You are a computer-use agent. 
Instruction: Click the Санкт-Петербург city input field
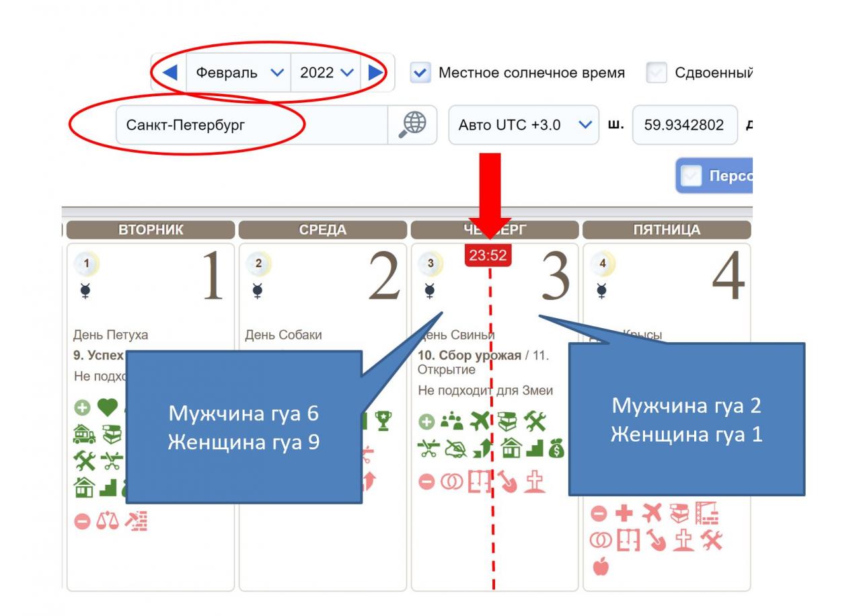(x=251, y=124)
